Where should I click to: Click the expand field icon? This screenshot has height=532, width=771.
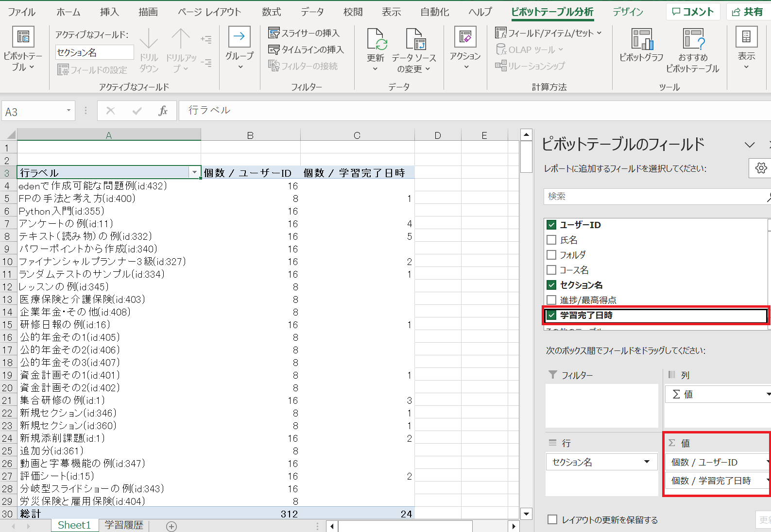pos(206,39)
